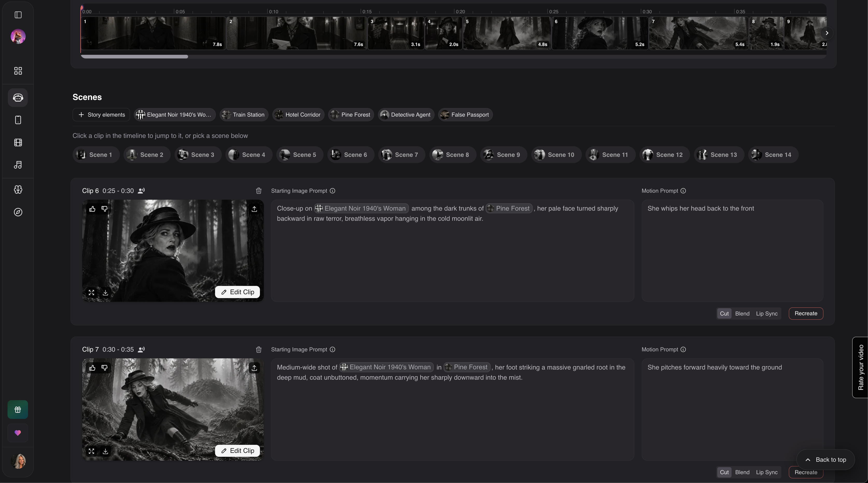Open the False Passport story element
Screen dimensions: 868x483
tap(465, 115)
